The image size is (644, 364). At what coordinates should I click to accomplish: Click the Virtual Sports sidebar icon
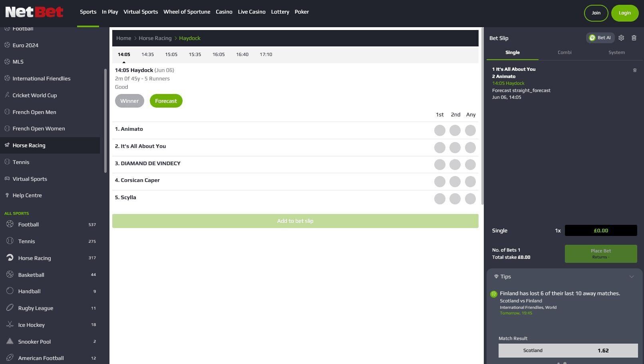pyautogui.click(x=7, y=179)
